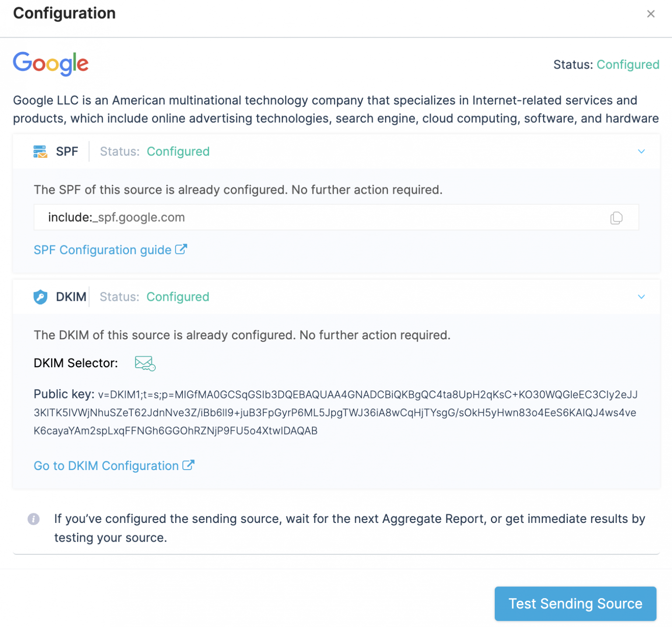Screen dimensions: 672x627
Task: Copy the SPF include record
Action: click(617, 217)
